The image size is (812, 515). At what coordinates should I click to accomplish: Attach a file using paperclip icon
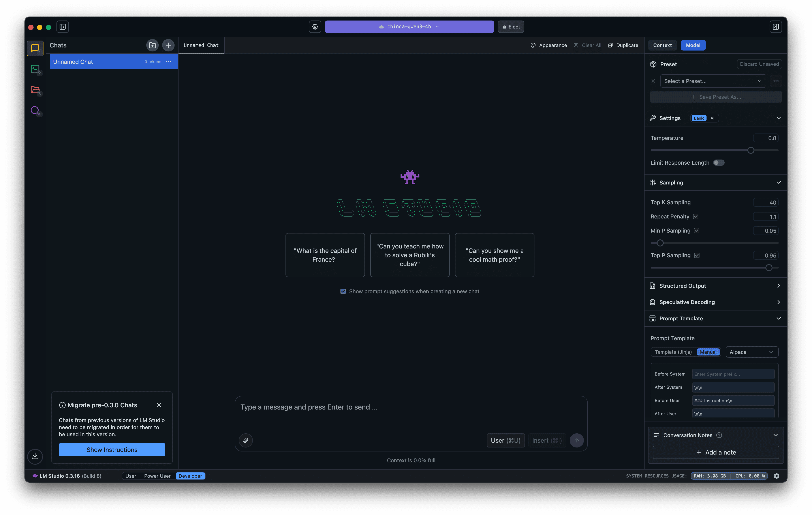tap(246, 440)
